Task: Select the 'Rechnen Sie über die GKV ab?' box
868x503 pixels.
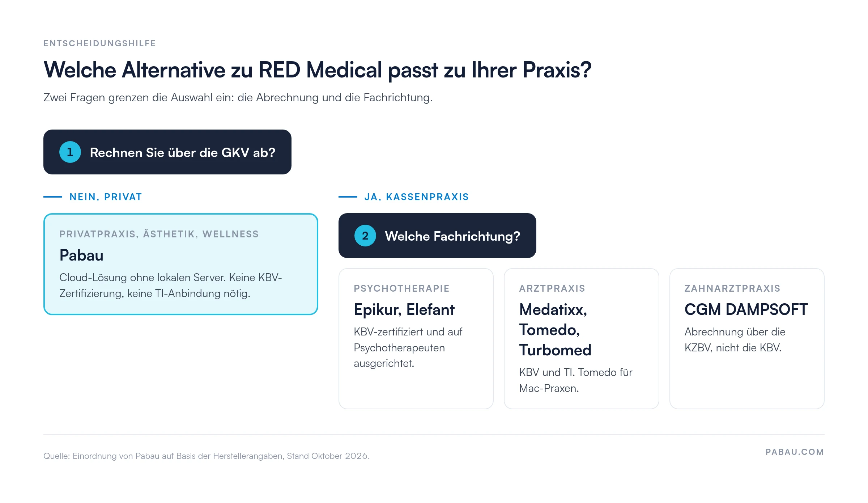Action: point(167,152)
